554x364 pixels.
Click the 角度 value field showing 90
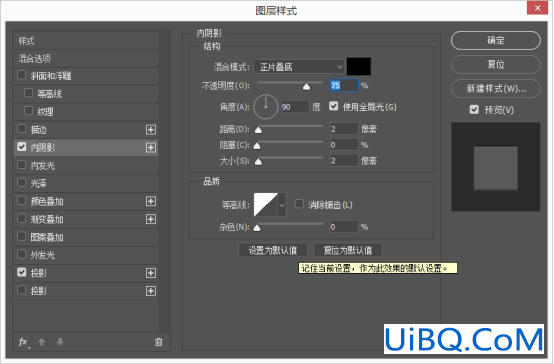click(295, 107)
